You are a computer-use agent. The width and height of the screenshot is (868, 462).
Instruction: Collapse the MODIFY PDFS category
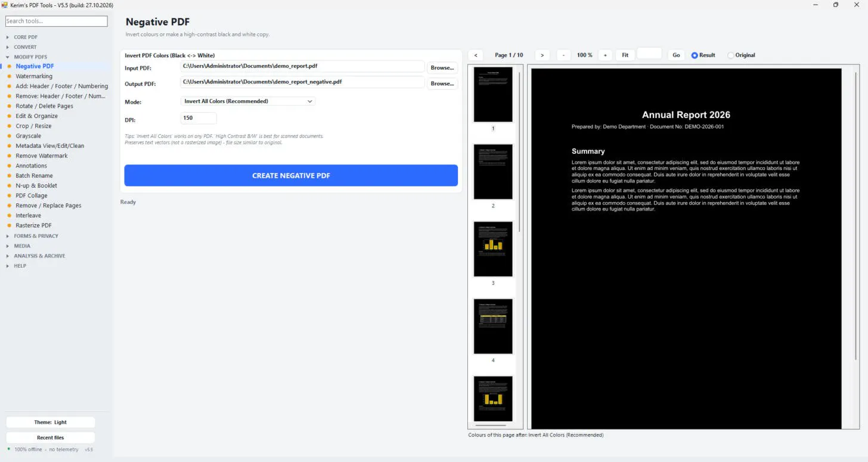(30, 57)
